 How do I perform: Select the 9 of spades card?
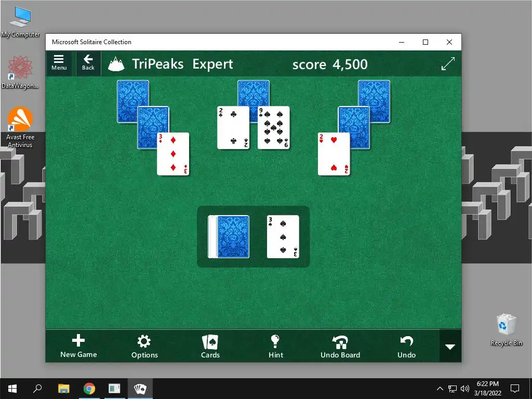pyautogui.click(x=273, y=128)
